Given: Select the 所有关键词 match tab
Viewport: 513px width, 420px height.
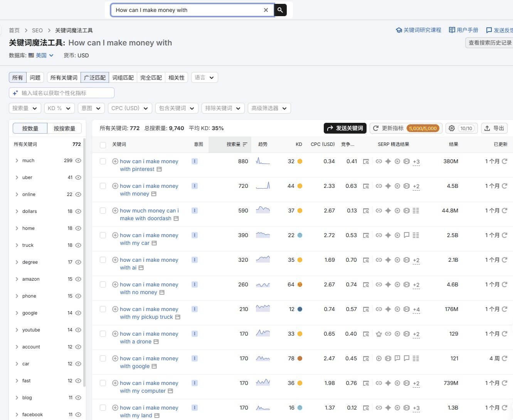Looking at the screenshot, I should [64, 77].
